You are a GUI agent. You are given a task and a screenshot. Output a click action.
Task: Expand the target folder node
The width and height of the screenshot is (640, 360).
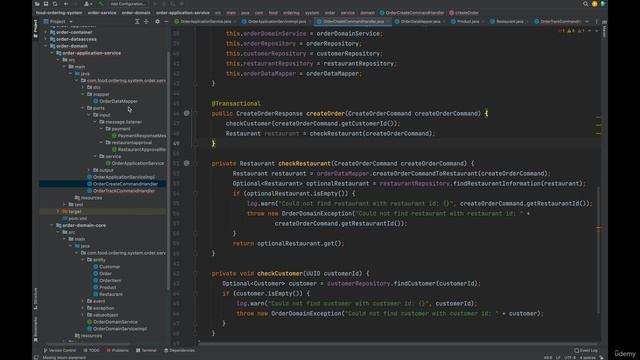pos(58,211)
